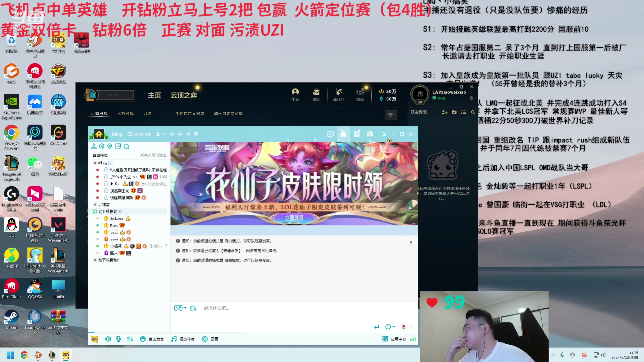The height and width of the screenshot is (362, 644).
Task: Select the 训练 tab in League client
Action: tap(147, 113)
